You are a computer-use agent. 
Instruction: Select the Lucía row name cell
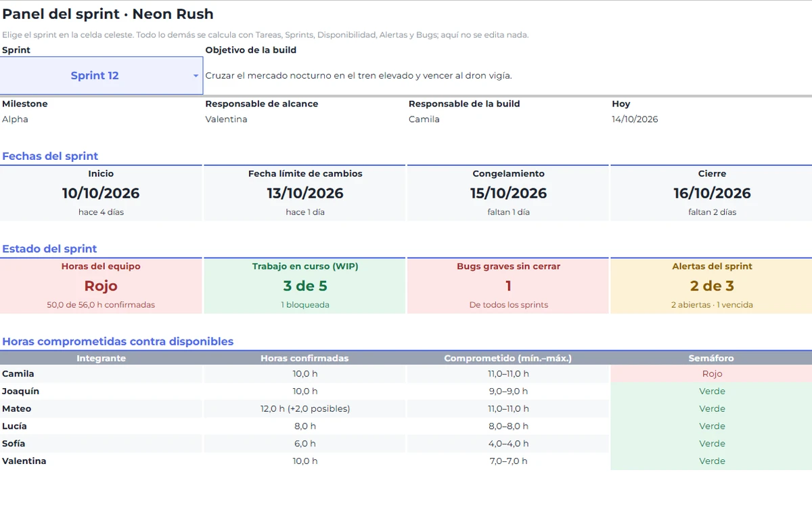pyautogui.click(x=101, y=427)
